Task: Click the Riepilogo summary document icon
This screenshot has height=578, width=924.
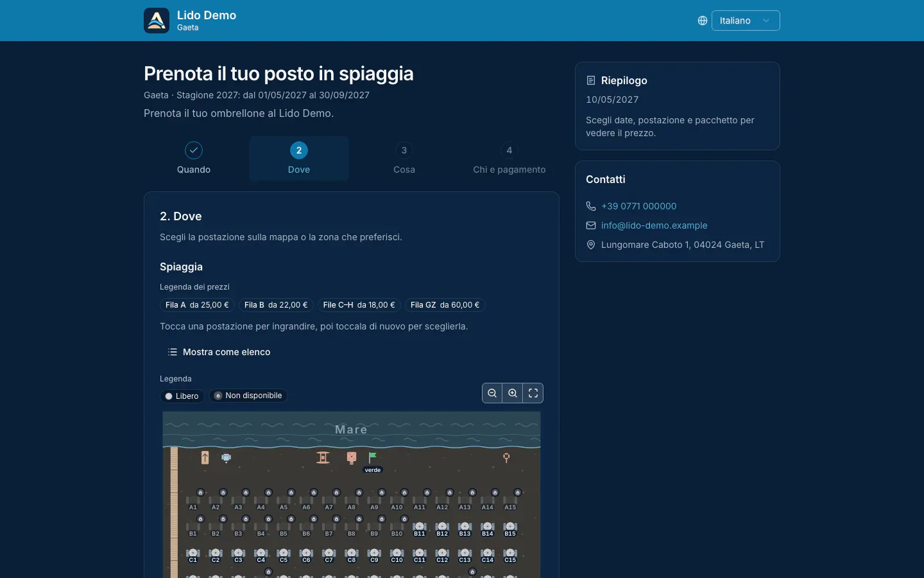Action: point(591,80)
